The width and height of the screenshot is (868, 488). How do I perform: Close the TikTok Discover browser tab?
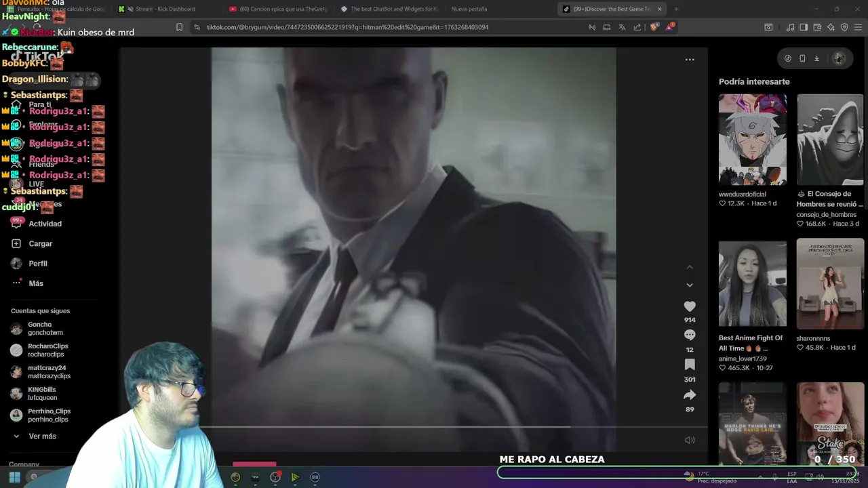coord(659,9)
